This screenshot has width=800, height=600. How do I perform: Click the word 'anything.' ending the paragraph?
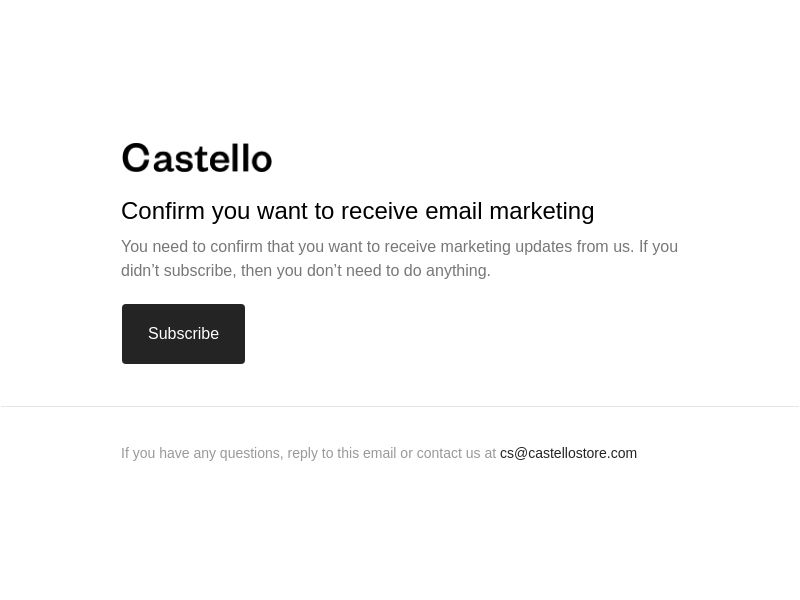pyautogui.click(x=458, y=271)
